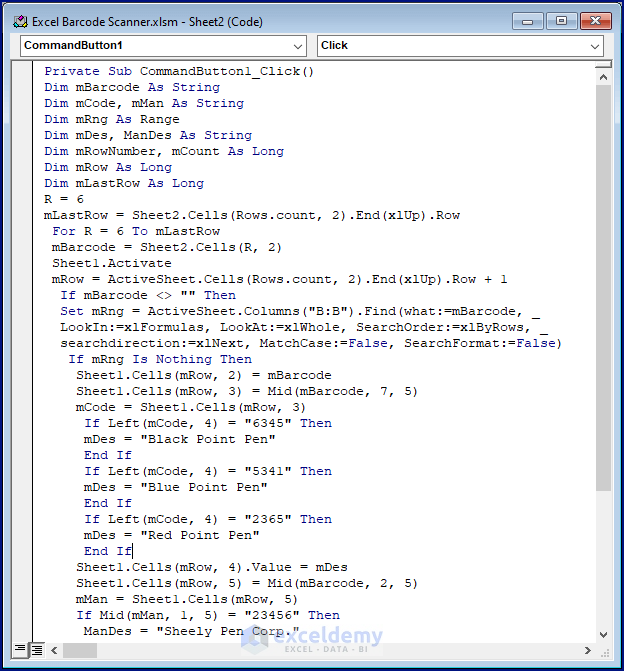
Task: Click line 'If mBarcode <> "" Then'
Action: point(148,295)
